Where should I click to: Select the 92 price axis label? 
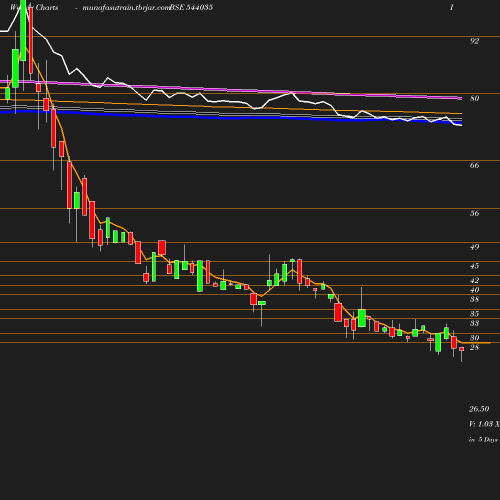[x=474, y=41]
